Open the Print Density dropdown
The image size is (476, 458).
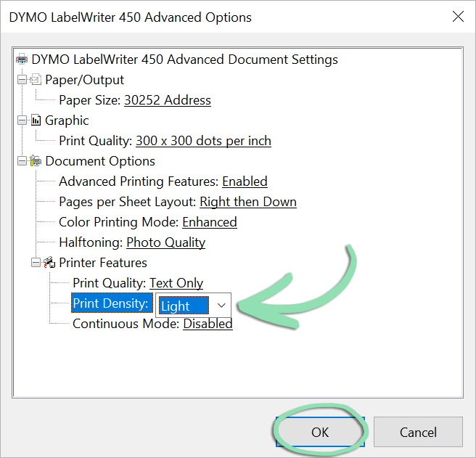(221, 305)
